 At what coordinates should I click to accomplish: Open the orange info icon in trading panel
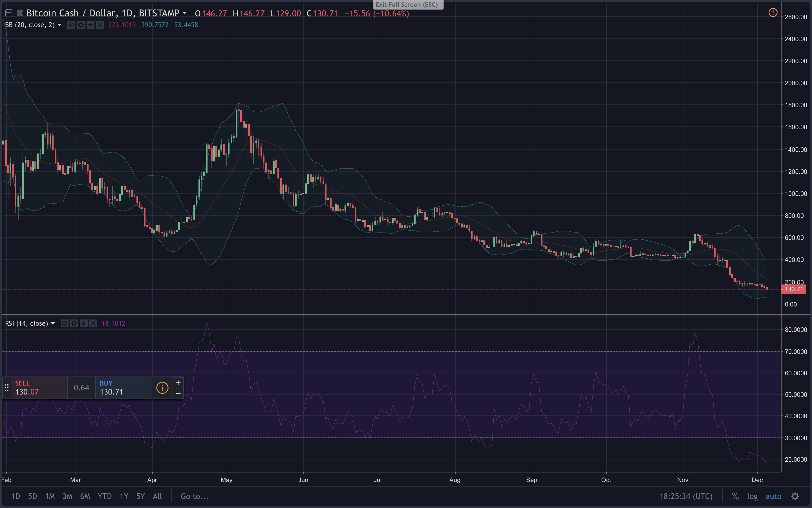(x=162, y=388)
